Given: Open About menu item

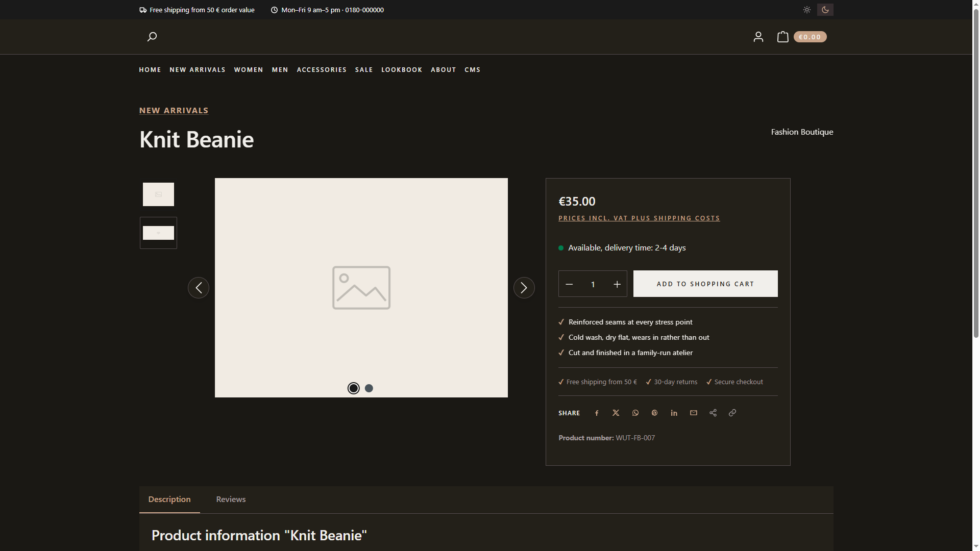Looking at the screenshot, I should 444,70.
